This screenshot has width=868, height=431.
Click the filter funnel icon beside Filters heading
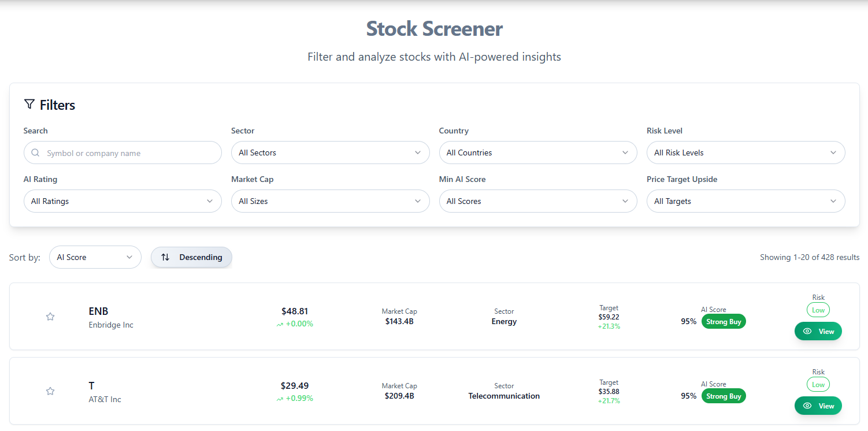pos(29,103)
